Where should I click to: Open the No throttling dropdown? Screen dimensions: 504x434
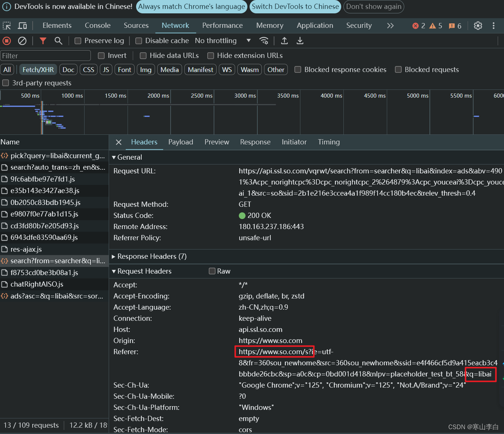click(x=223, y=41)
